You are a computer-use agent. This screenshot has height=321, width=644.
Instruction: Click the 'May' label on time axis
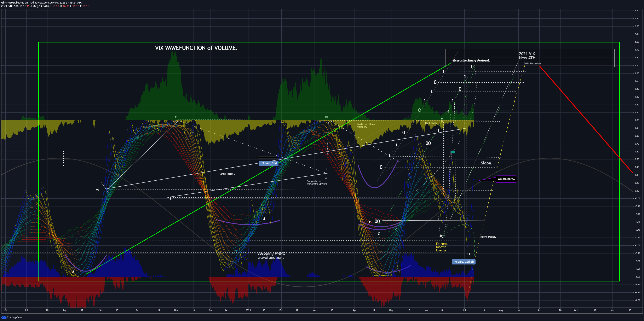391,310
